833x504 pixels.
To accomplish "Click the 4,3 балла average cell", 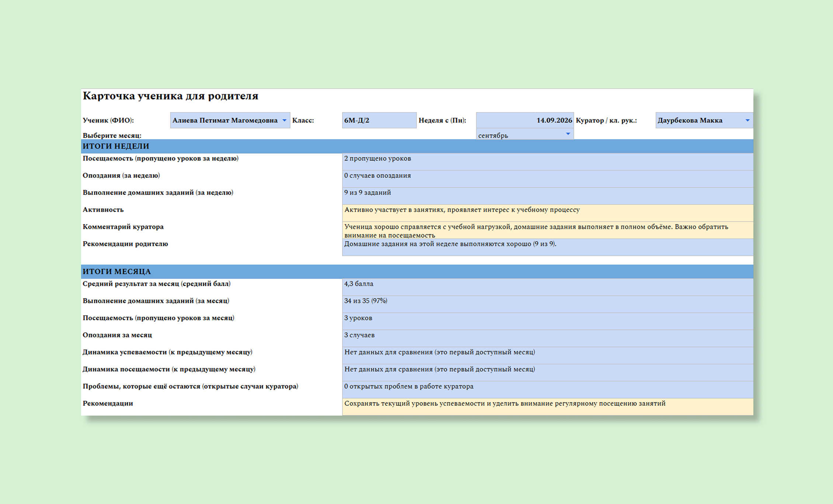I will coord(548,287).
